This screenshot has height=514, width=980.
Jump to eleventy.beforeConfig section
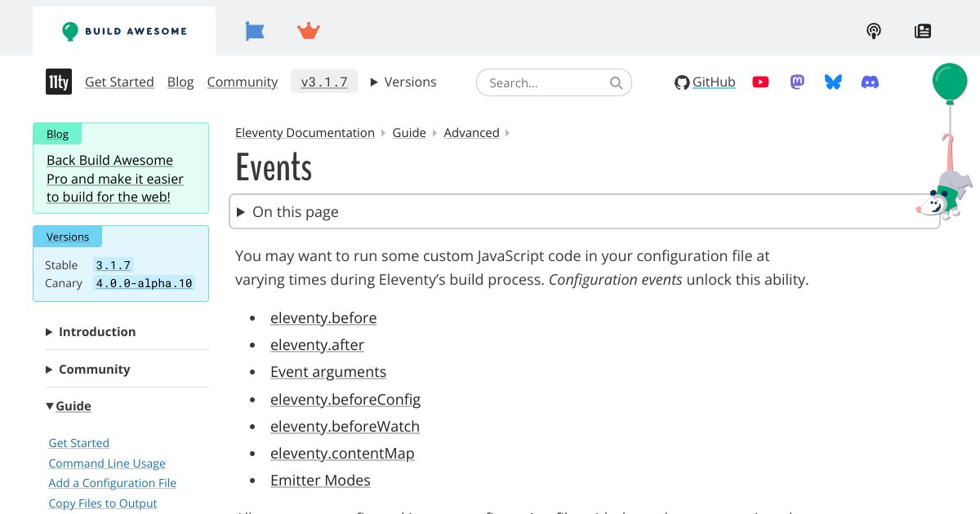tap(345, 399)
